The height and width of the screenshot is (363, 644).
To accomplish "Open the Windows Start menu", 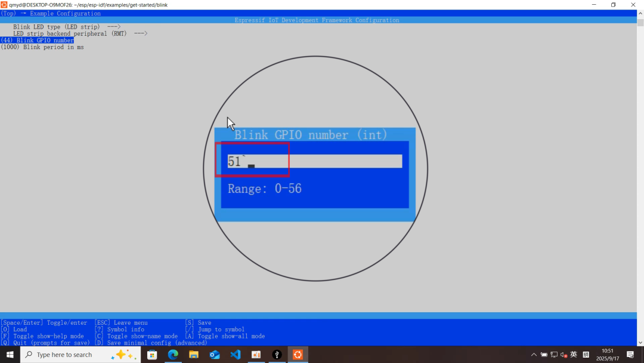I will pos(10,355).
